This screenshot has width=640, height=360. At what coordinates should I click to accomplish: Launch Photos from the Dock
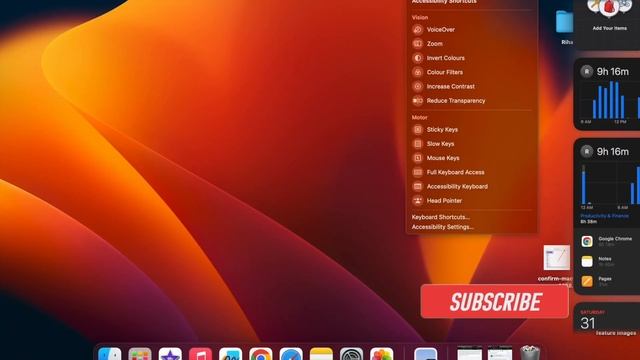click(x=382, y=354)
